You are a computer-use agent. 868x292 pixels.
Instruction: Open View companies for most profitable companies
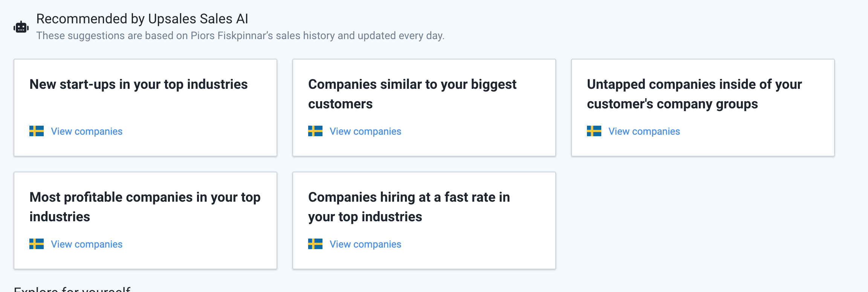pos(87,244)
